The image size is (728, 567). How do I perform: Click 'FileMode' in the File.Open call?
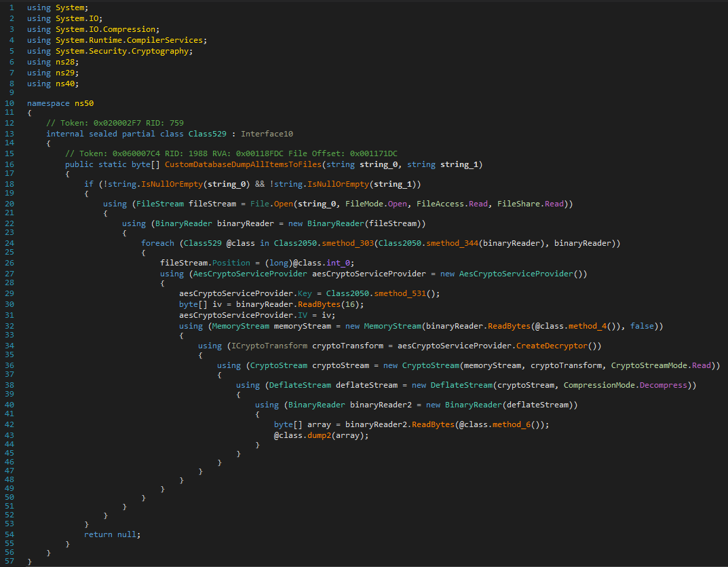(x=364, y=204)
